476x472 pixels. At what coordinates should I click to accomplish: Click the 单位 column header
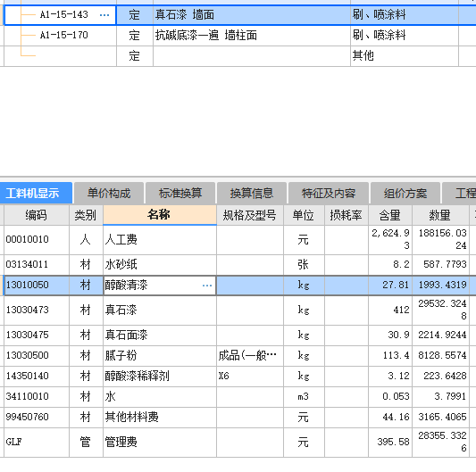304,215
